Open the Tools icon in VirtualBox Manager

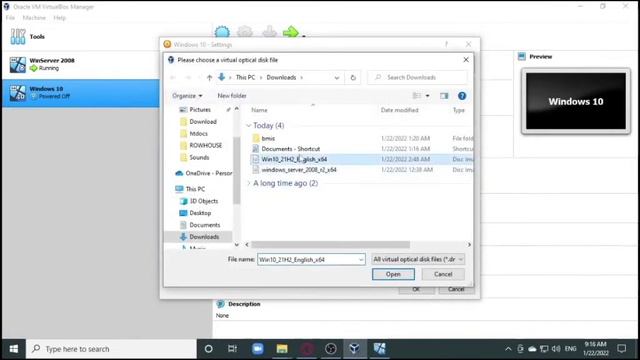18,36
